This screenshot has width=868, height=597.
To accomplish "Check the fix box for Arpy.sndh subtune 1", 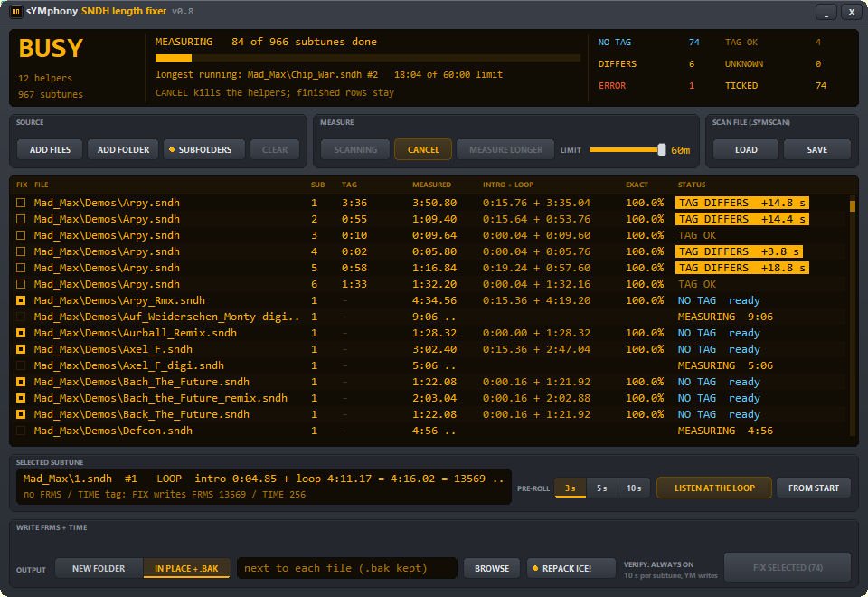I will pyautogui.click(x=21, y=203).
